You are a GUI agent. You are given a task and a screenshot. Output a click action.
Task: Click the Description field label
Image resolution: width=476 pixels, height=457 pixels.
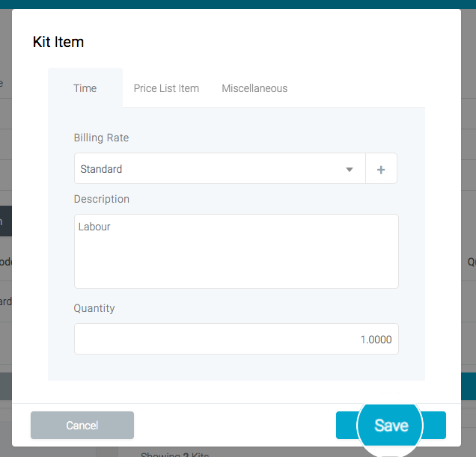[102, 199]
